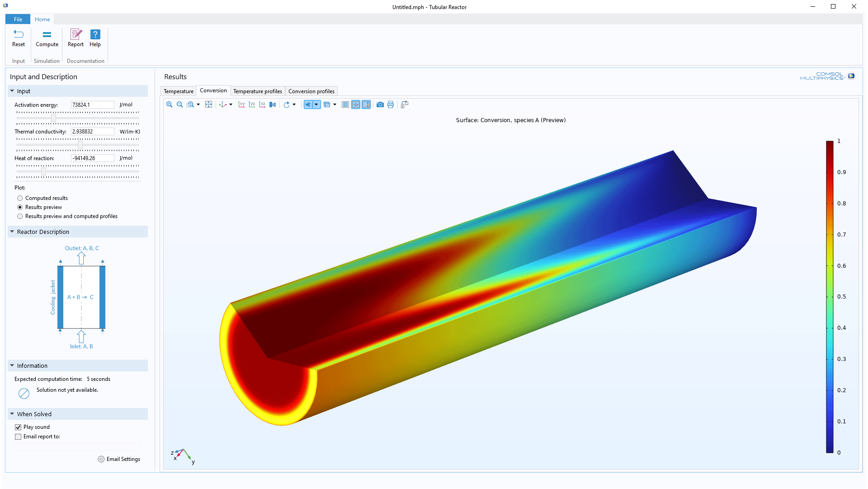Click the Compute simulation button

click(47, 38)
